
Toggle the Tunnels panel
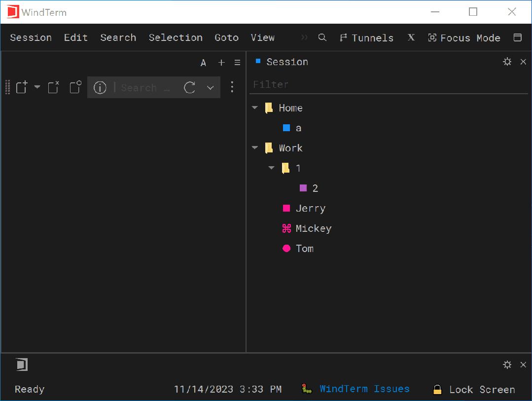[366, 37]
